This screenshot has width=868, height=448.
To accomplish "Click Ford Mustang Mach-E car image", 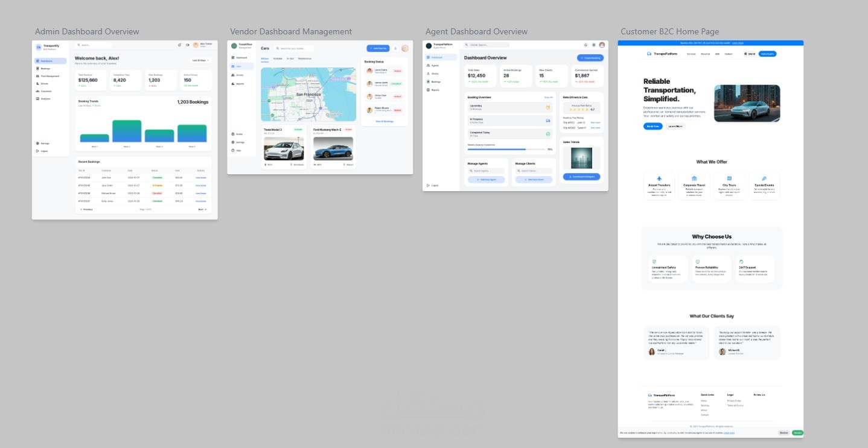I will [333, 148].
